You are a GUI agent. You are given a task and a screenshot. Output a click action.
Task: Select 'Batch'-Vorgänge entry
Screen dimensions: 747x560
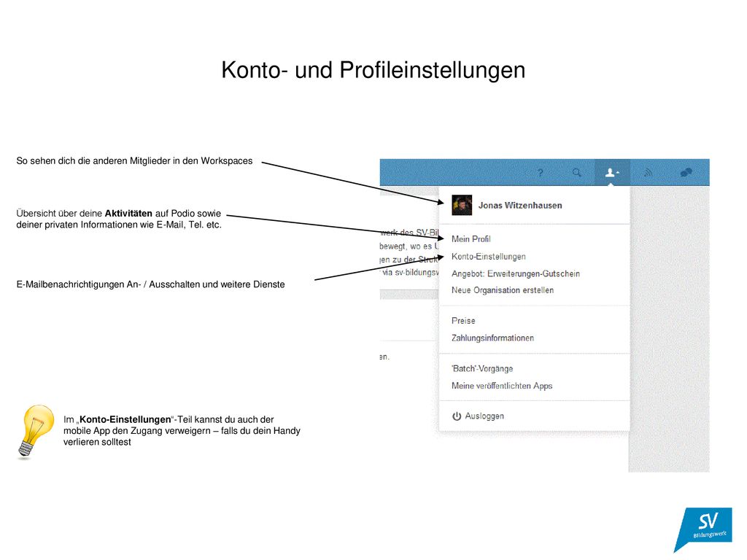482,368
